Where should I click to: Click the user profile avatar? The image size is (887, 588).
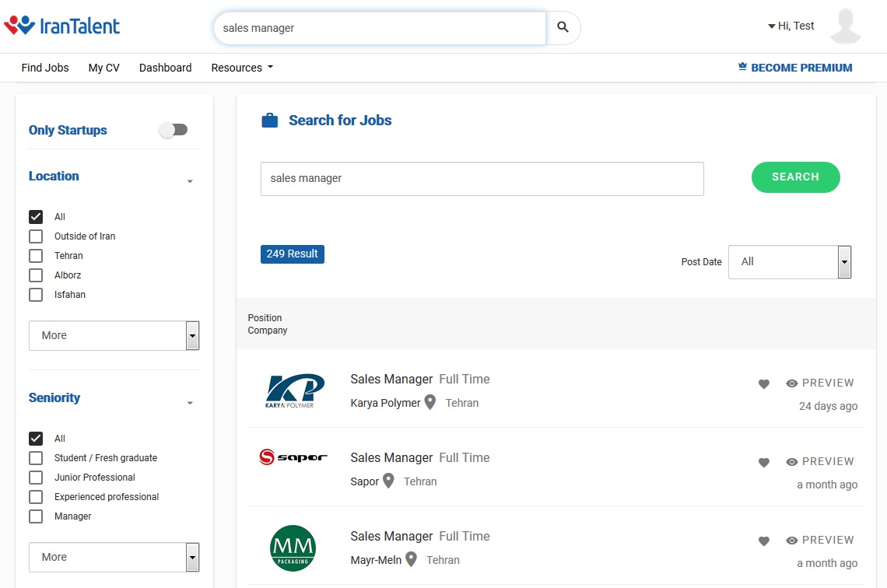tap(845, 27)
